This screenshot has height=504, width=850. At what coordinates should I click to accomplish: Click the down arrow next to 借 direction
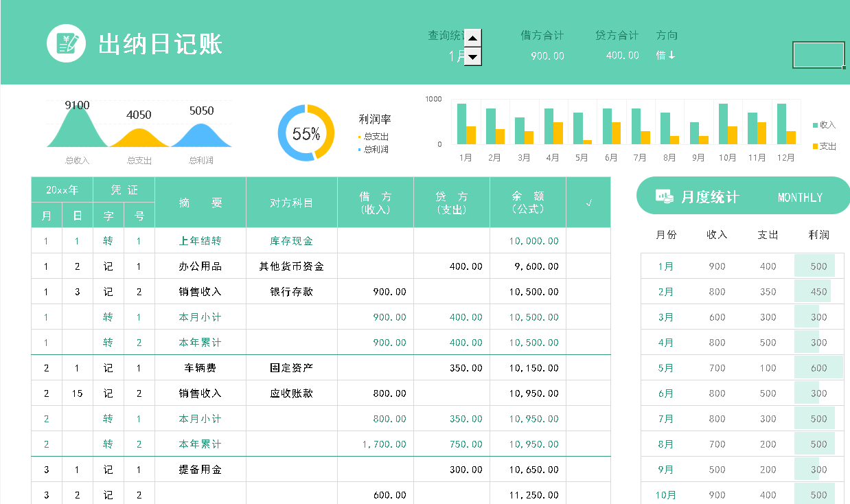[x=672, y=56]
